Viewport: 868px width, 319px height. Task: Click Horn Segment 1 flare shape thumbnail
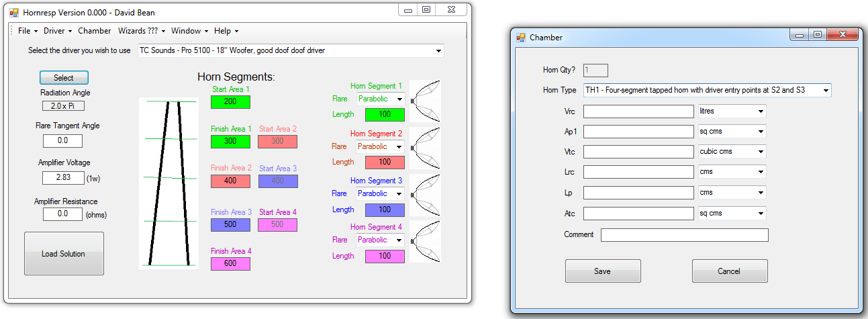pos(426,101)
